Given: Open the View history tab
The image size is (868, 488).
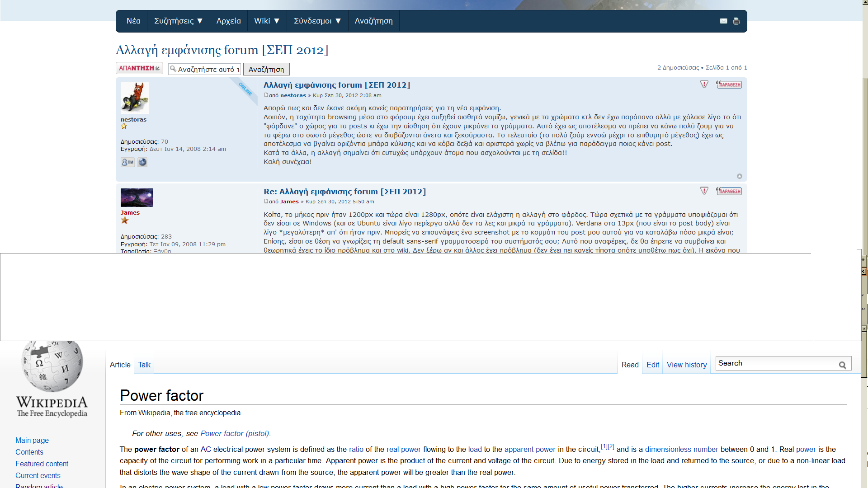Looking at the screenshot, I should coord(686,365).
